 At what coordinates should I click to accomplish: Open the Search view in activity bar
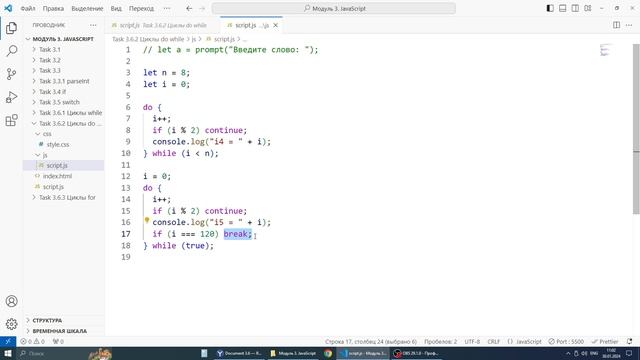coord(11,51)
